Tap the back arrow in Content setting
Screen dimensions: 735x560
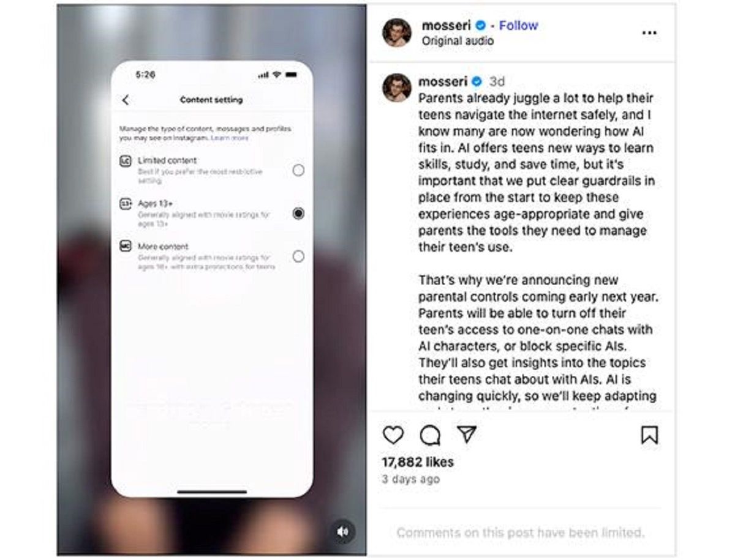coord(126,100)
